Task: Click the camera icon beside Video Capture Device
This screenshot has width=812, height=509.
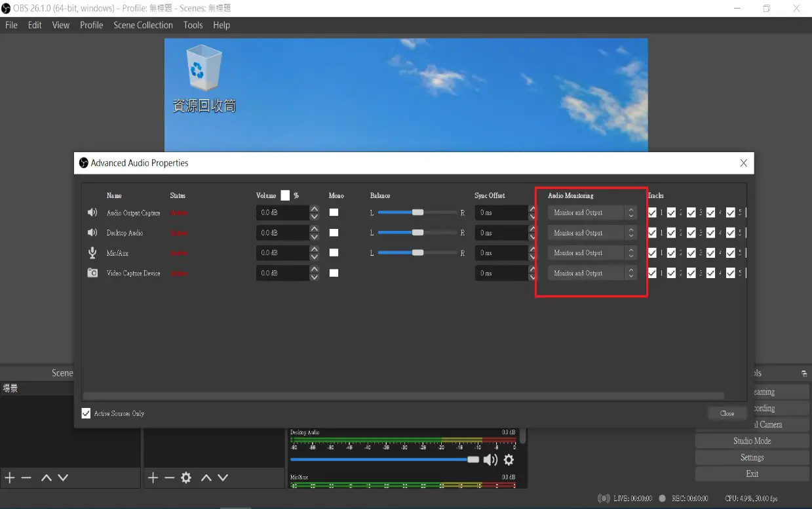Action: click(x=92, y=273)
